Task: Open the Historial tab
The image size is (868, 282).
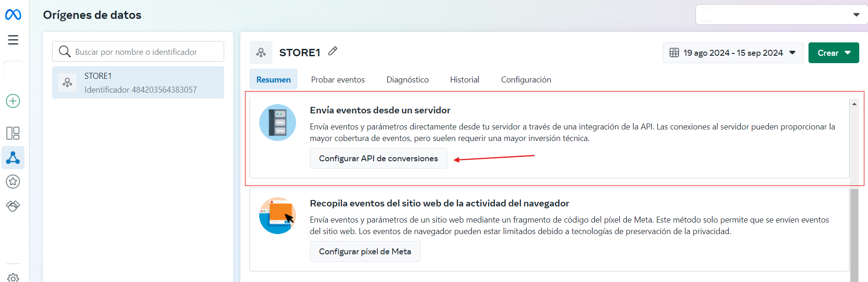Action: [464, 80]
